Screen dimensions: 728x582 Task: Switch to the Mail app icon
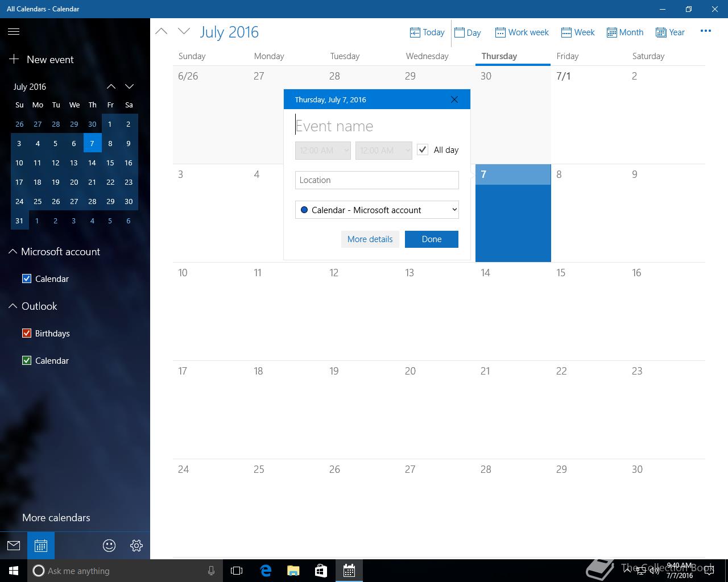pyautogui.click(x=14, y=546)
